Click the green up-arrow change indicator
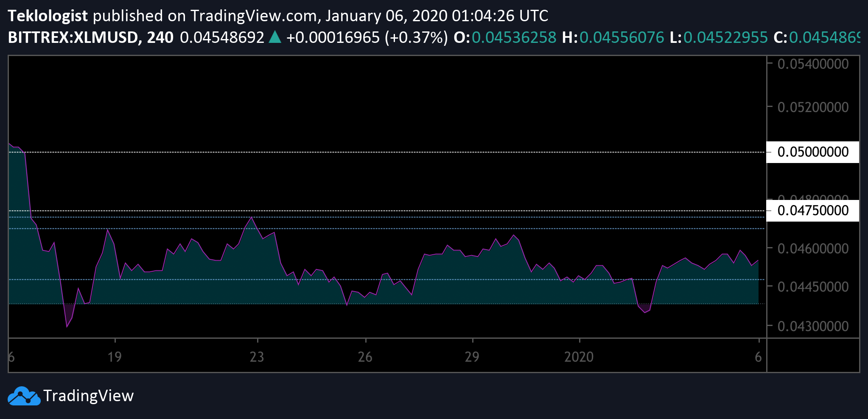 (x=275, y=37)
